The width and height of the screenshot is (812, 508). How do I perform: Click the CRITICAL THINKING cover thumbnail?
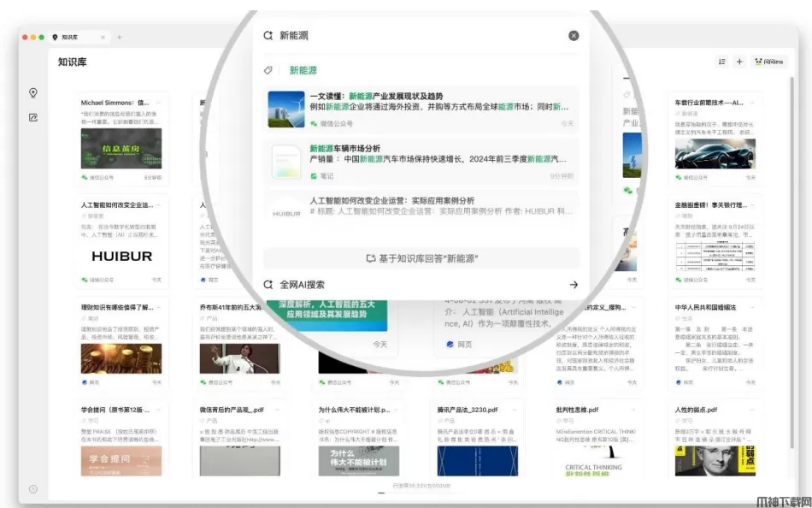596,461
